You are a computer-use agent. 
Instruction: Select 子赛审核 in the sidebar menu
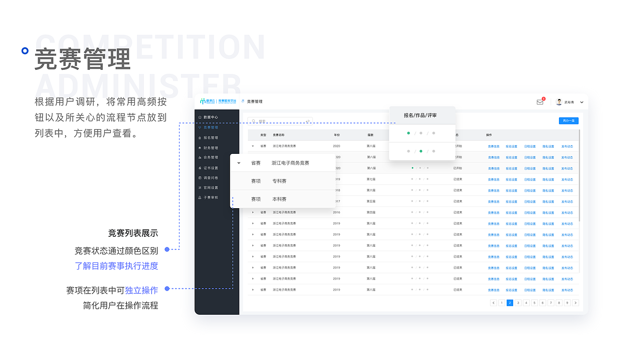[x=210, y=198]
